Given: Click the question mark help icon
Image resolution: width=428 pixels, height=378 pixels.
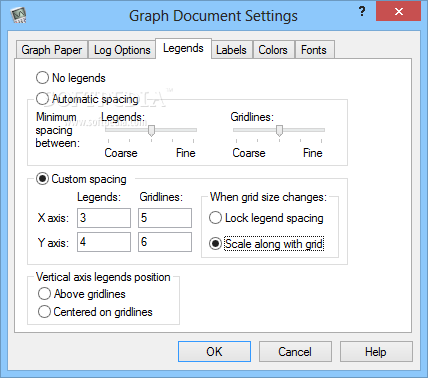Looking at the screenshot, I should (x=362, y=12).
